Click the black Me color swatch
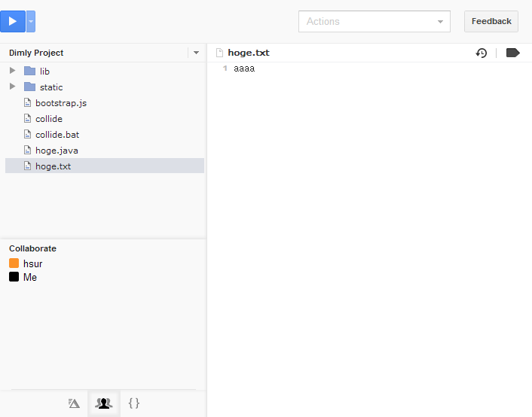This screenshot has width=532, height=417. [x=14, y=277]
